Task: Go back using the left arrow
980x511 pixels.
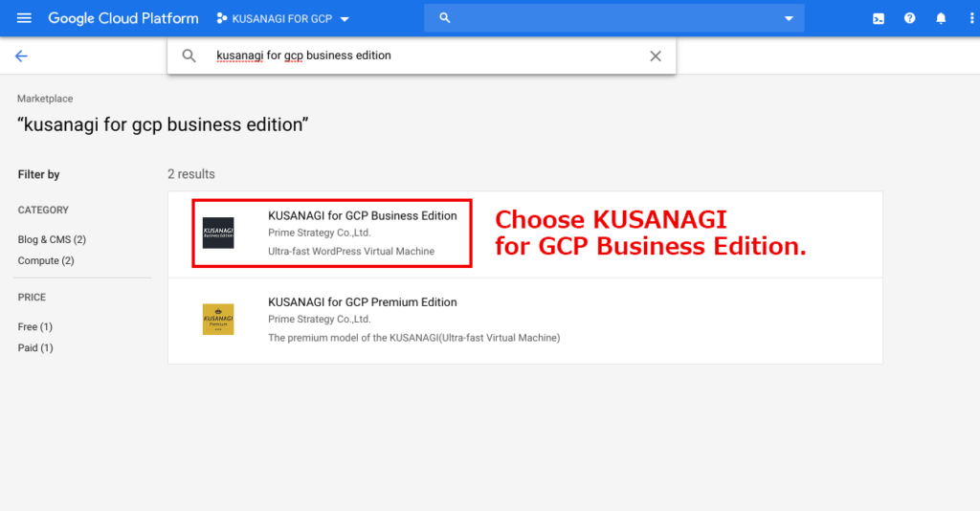Action: point(21,56)
